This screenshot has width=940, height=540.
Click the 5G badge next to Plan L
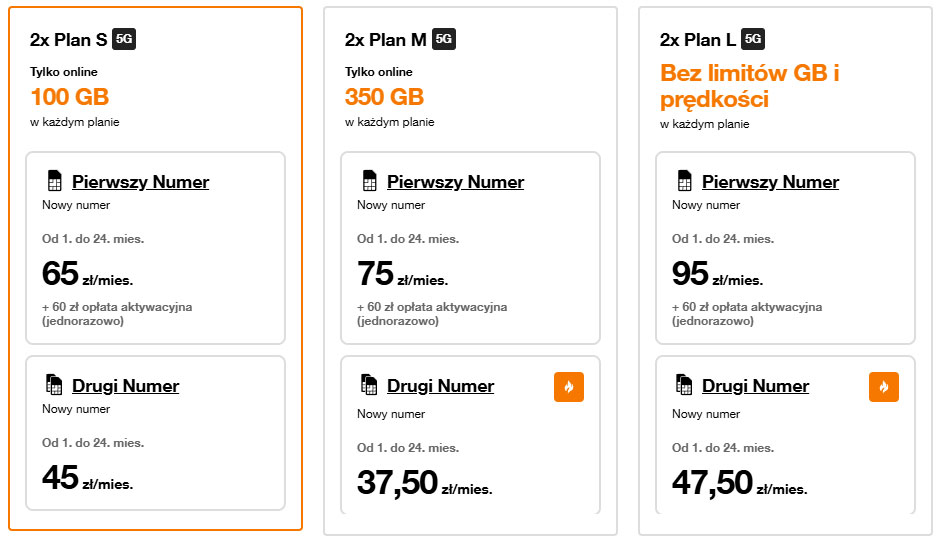click(754, 40)
